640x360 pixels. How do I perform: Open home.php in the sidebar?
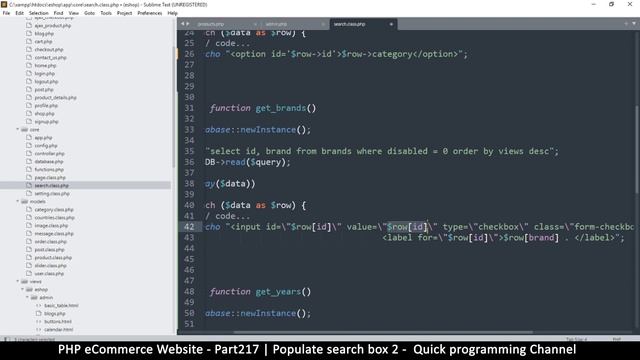click(x=45, y=65)
